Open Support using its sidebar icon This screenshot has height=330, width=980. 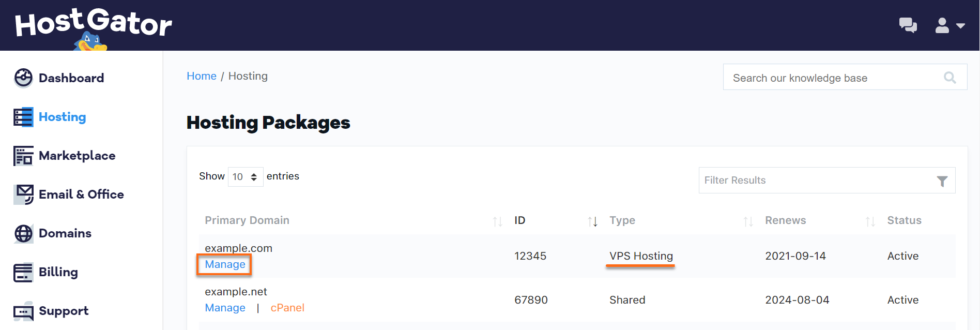(23, 311)
